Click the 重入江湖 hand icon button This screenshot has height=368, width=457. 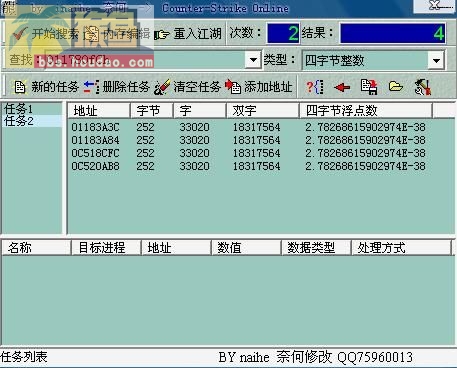(188, 33)
